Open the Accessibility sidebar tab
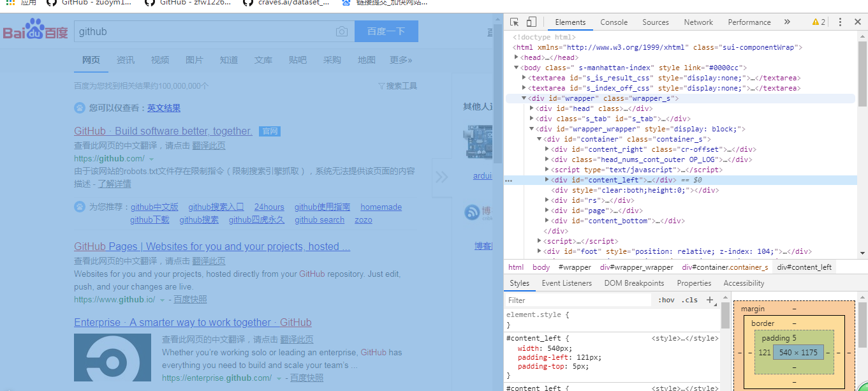The image size is (868, 391). tap(744, 283)
